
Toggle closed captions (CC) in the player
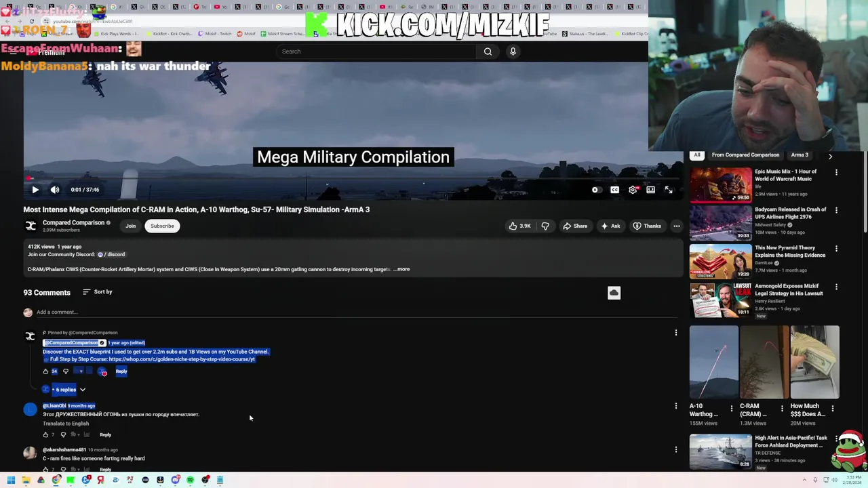pyautogui.click(x=614, y=190)
